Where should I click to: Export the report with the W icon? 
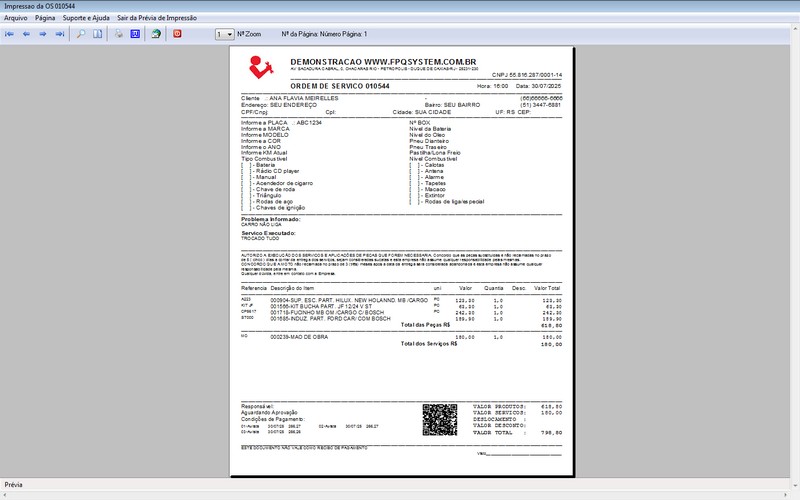[135, 34]
